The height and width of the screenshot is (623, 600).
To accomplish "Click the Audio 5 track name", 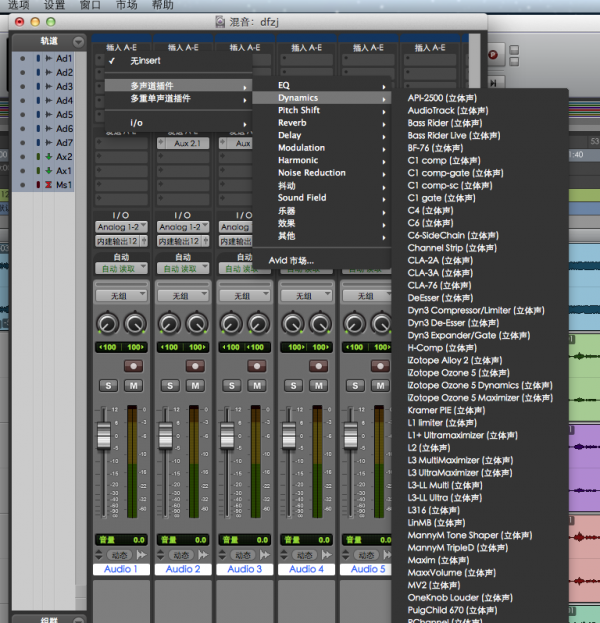I will coord(368,569).
